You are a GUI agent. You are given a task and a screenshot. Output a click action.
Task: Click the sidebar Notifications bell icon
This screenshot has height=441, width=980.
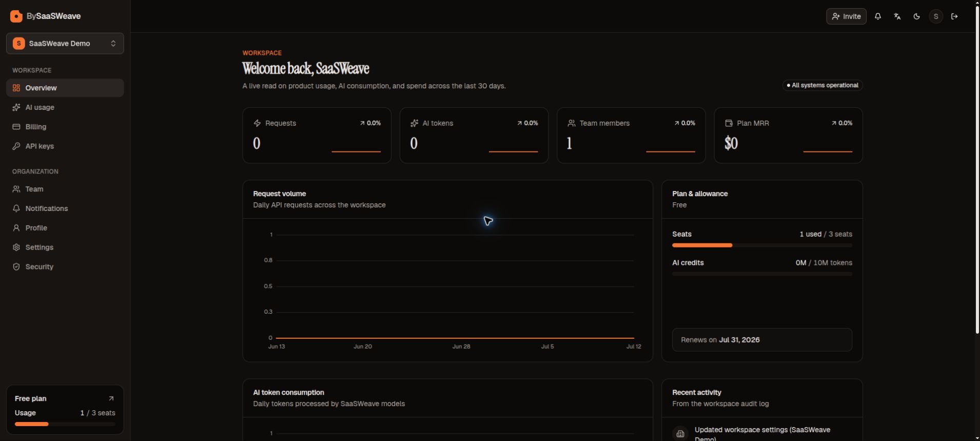pos(16,208)
